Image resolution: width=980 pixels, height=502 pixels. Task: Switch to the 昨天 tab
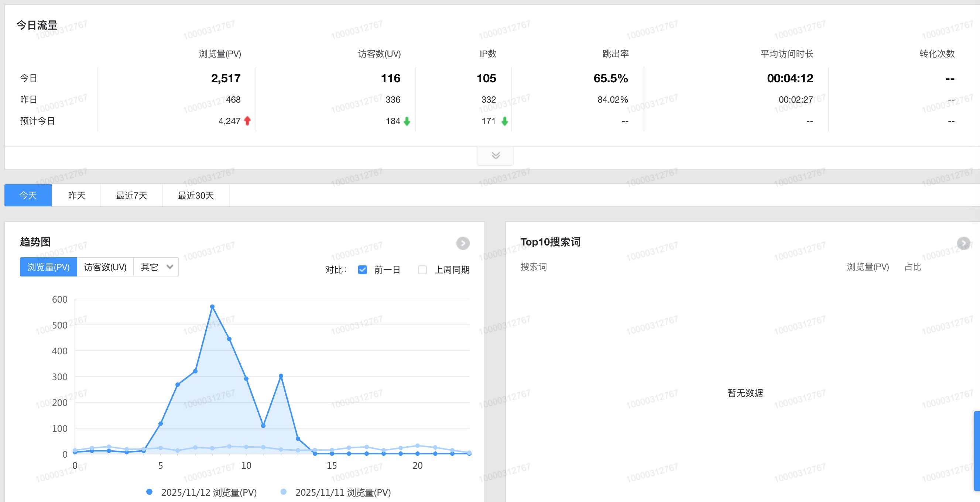76,196
